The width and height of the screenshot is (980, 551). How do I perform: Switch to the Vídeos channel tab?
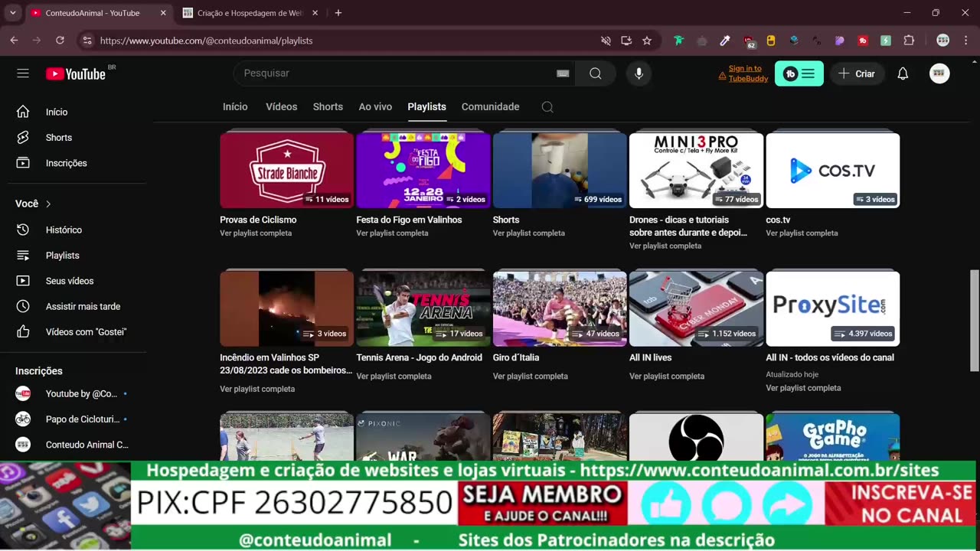(282, 107)
